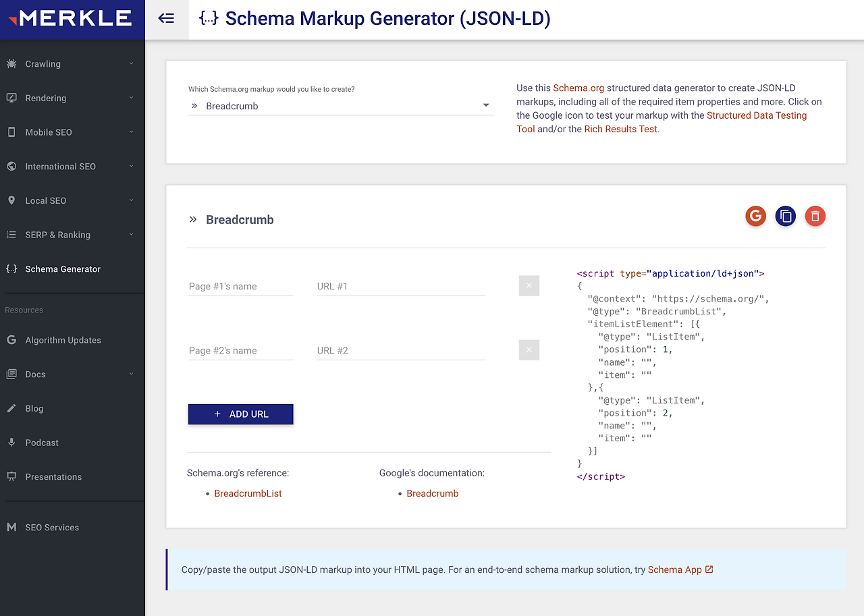Expand the International SEO menu chevron
Screen dimensions: 864x616
click(132, 166)
